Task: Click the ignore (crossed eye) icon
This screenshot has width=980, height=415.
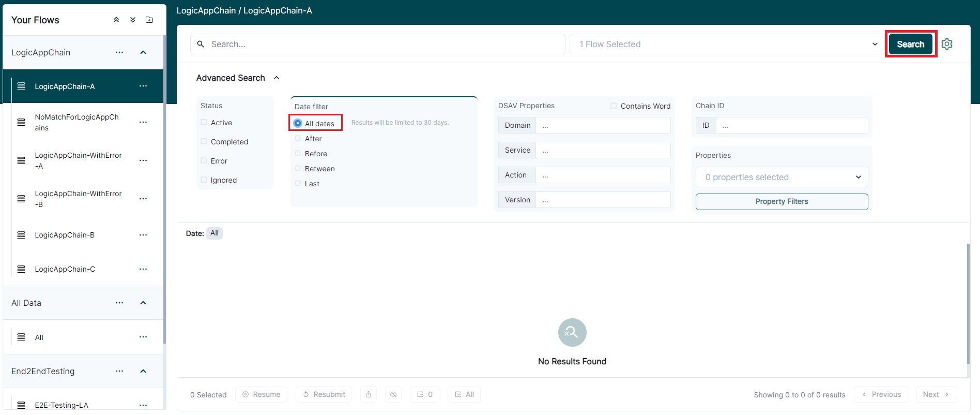Action: pyautogui.click(x=393, y=394)
